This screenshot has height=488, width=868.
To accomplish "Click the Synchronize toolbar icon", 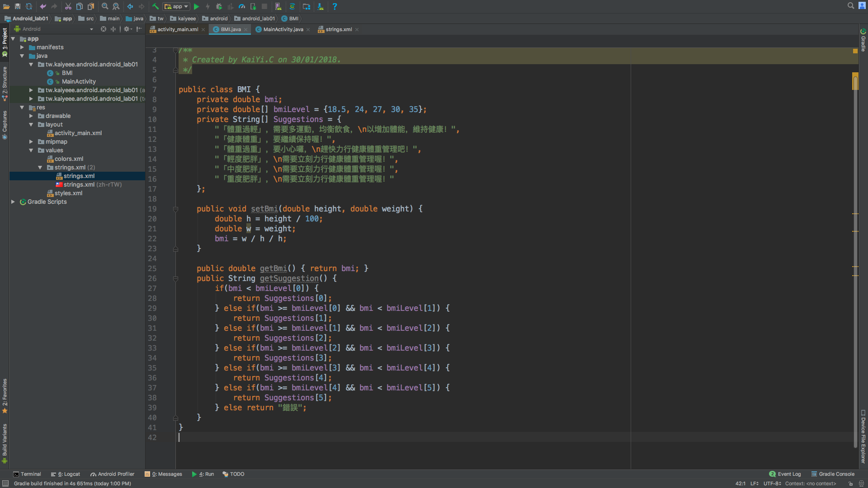I will point(29,6).
